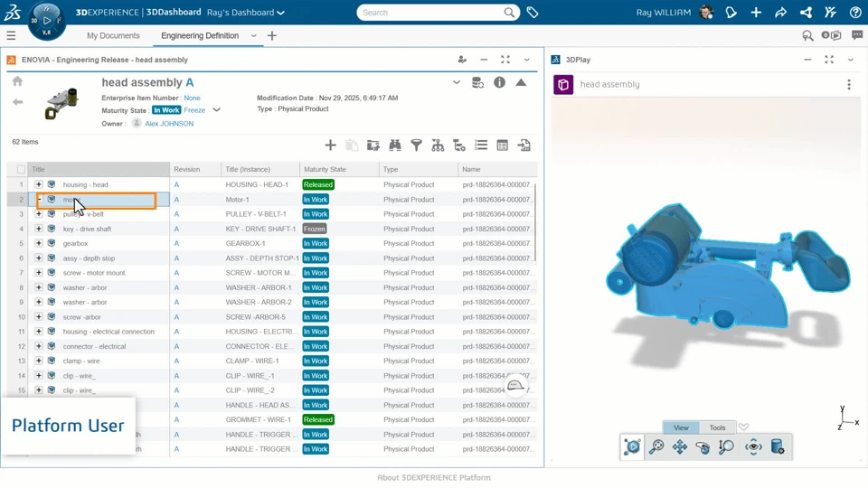Screen dimensions: 868x488
Task: Select the Tools tab in 3DPlay
Action: (717, 427)
